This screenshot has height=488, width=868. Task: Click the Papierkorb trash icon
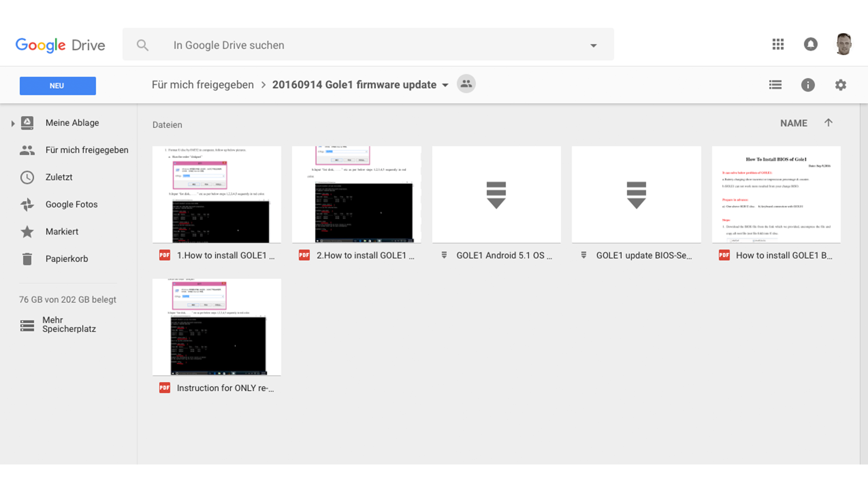coord(27,259)
